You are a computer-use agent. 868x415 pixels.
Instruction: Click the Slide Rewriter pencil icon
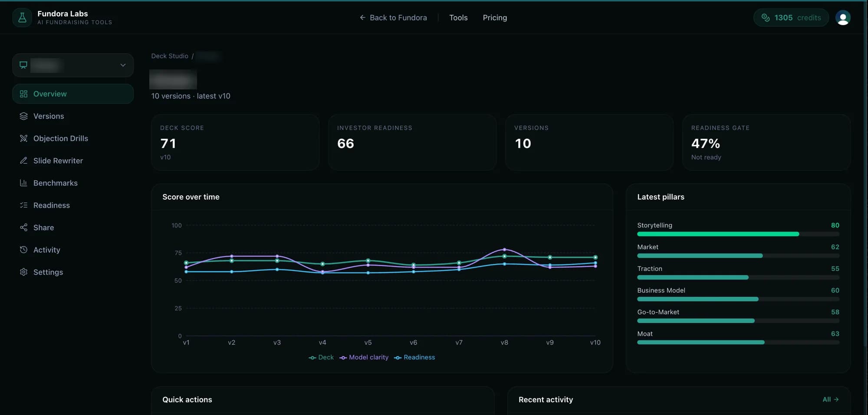(x=24, y=161)
